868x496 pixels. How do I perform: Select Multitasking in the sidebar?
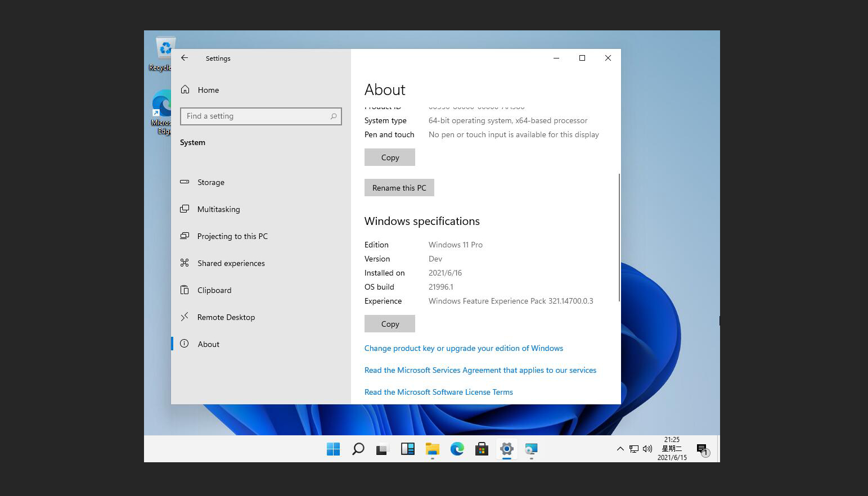click(x=261, y=209)
